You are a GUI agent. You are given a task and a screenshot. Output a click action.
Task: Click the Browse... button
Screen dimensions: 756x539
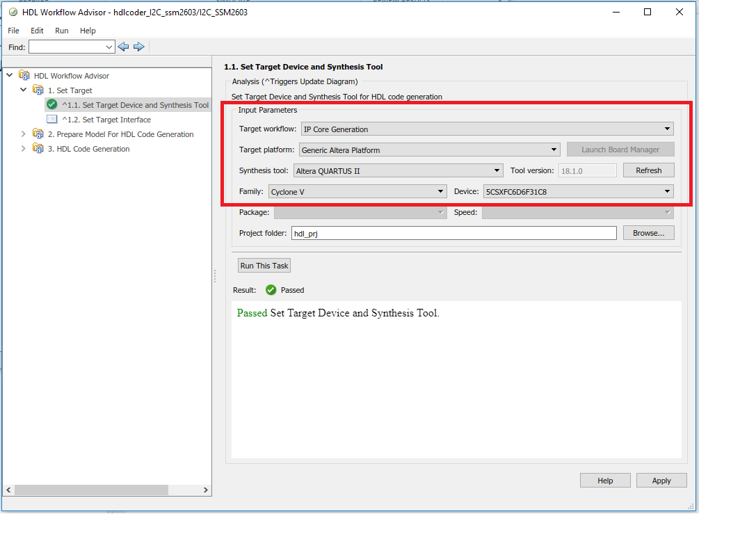coord(648,233)
